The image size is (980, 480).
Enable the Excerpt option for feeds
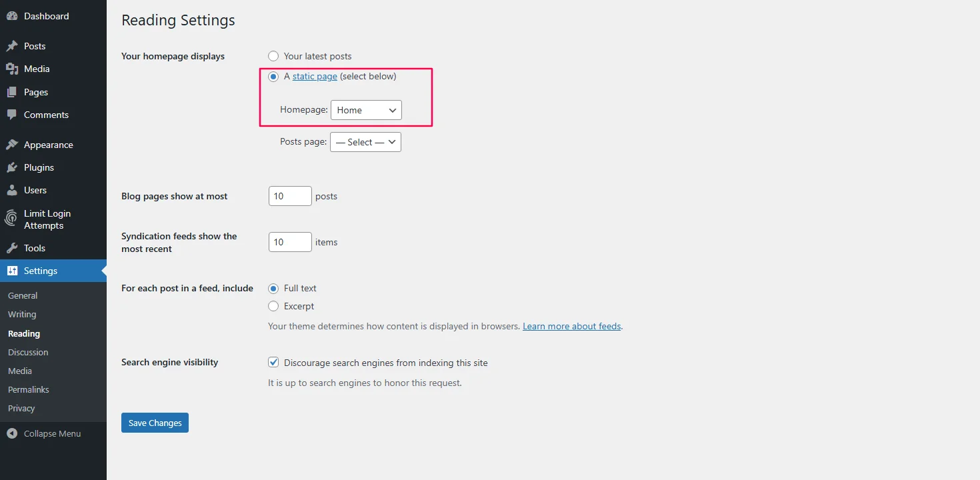tap(273, 306)
